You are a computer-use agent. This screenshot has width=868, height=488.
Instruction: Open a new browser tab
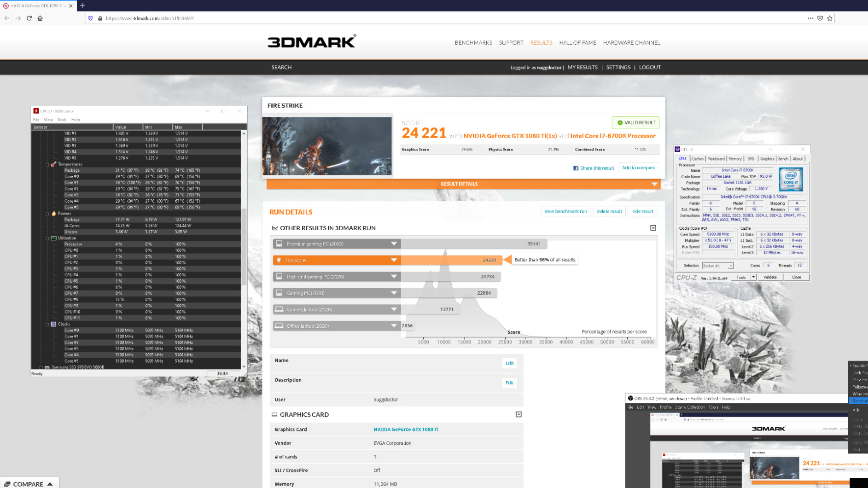[x=82, y=6]
